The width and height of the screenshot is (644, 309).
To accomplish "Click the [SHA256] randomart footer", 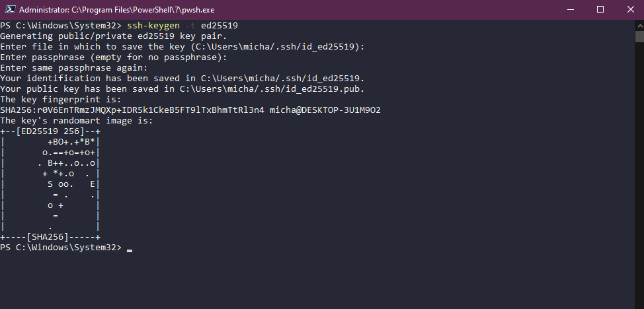I will pyautogui.click(x=50, y=236).
